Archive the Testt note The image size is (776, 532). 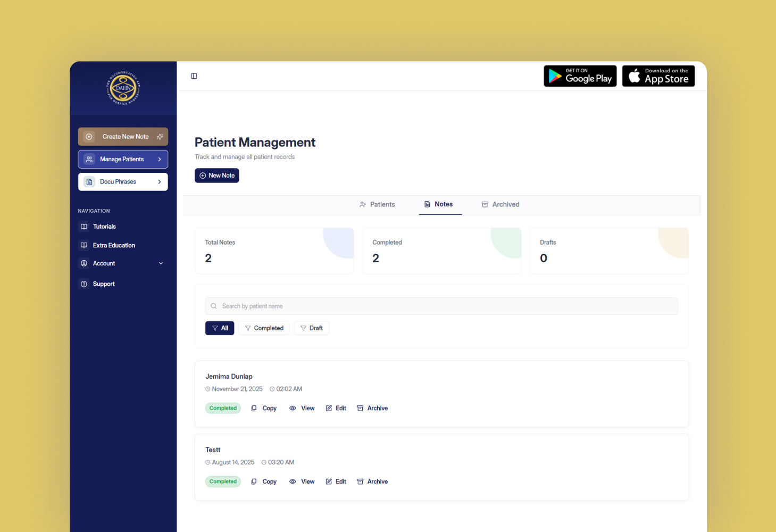[x=372, y=481]
